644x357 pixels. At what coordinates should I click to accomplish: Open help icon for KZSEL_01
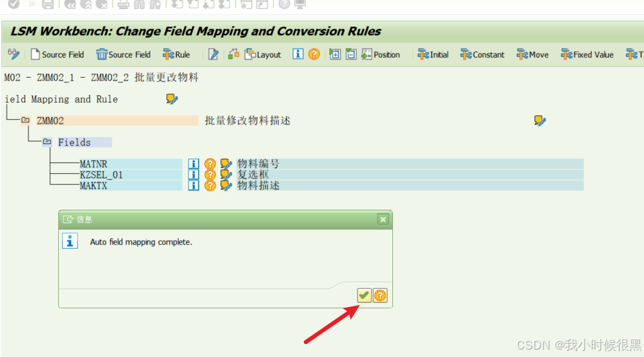(x=210, y=175)
